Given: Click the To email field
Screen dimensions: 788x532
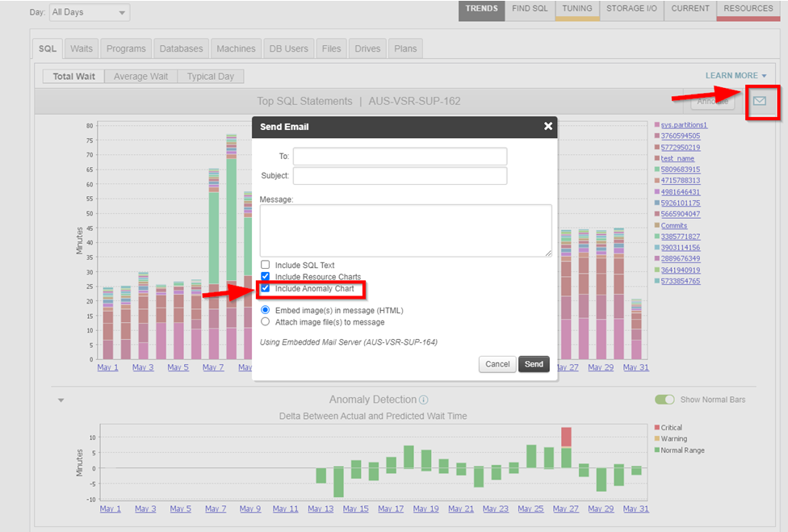Looking at the screenshot, I should pyautogui.click(x=400, y=157).
